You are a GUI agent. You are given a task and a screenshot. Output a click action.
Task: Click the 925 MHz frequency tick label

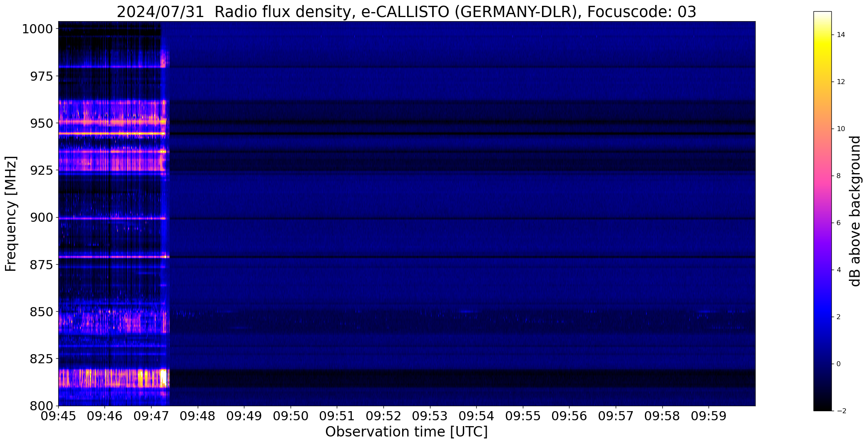[42, 170]
